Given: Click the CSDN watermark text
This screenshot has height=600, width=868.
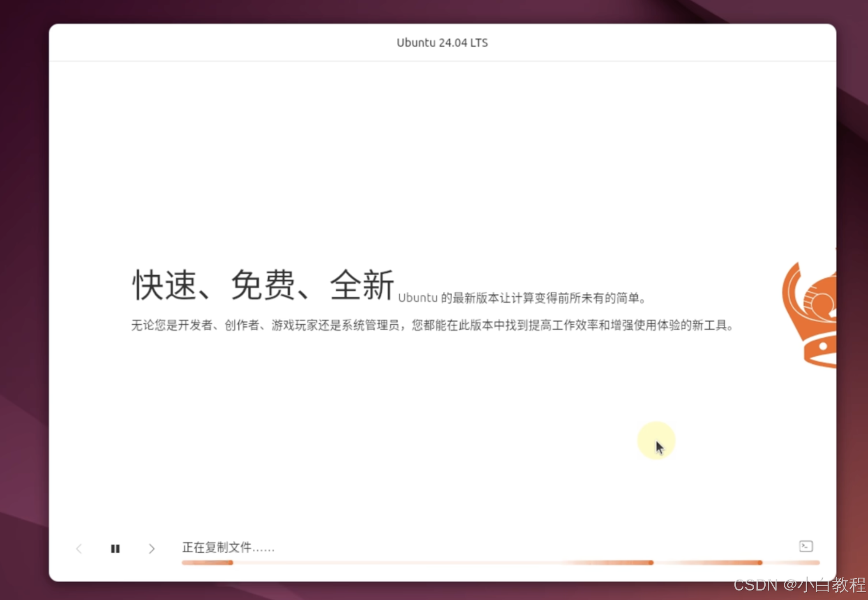Looking at the screenshot, I should (799, 585).
